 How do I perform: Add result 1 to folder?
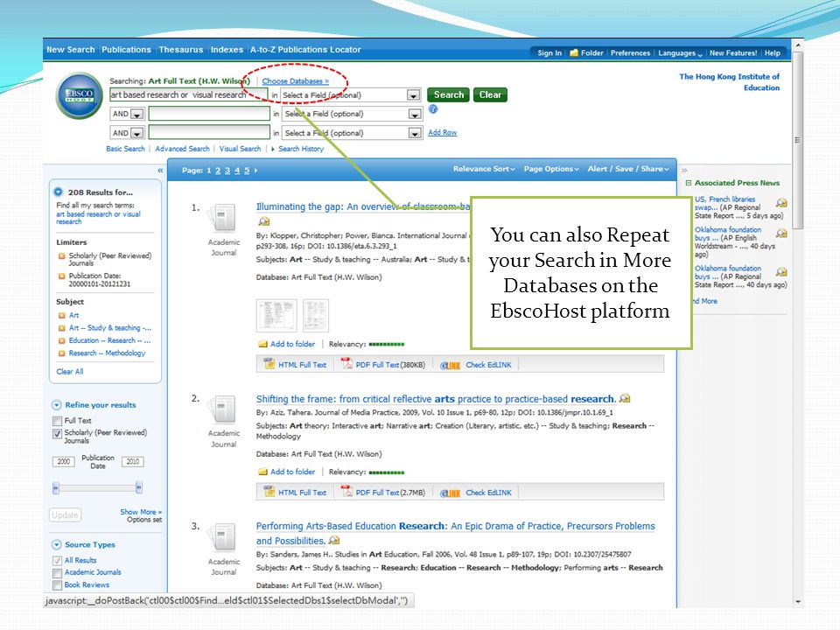[x=287, y=344]
